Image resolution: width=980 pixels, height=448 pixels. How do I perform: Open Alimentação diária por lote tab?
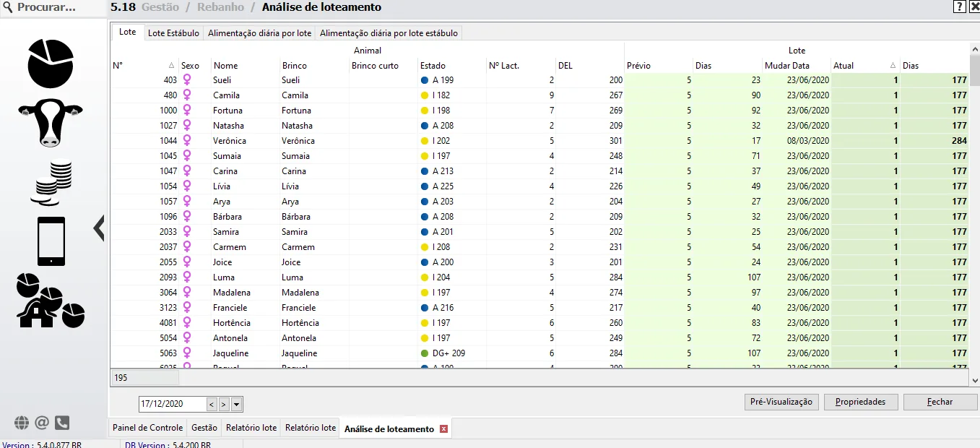coord(260,33)
